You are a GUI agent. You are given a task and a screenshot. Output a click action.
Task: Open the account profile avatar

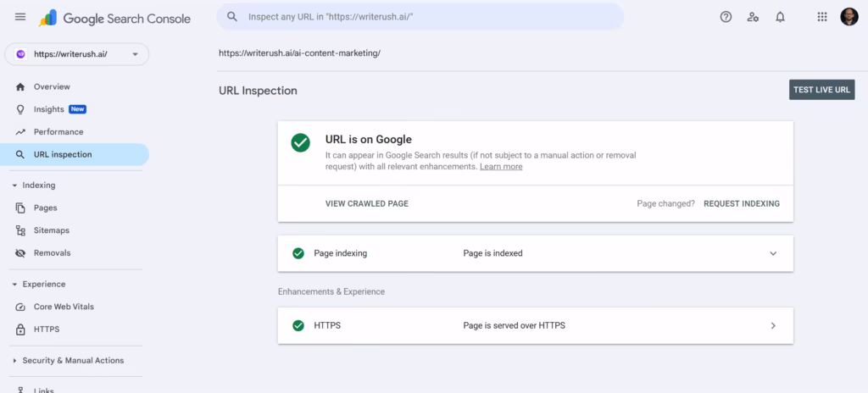click(x=849, y=17)
